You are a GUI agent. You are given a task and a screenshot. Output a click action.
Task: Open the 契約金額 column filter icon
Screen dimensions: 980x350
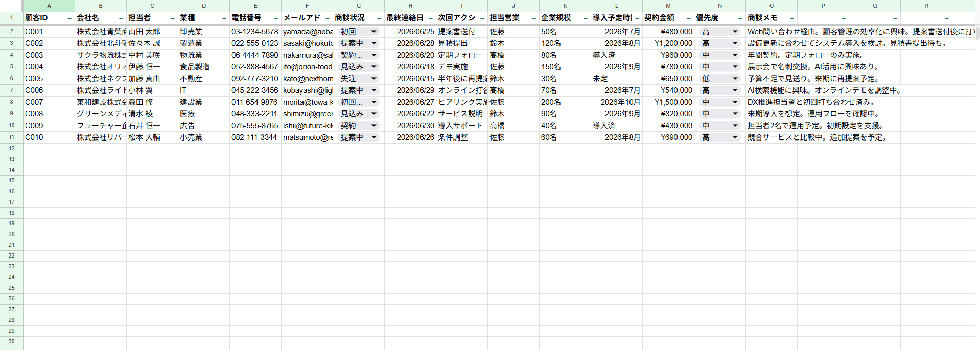688,18
